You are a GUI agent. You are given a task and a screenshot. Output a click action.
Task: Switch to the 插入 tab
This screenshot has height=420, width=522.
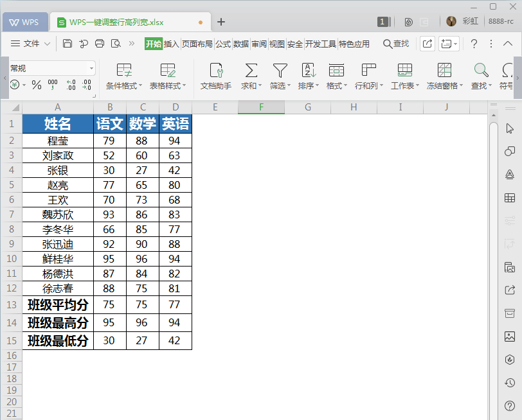(x=172, y=44)
